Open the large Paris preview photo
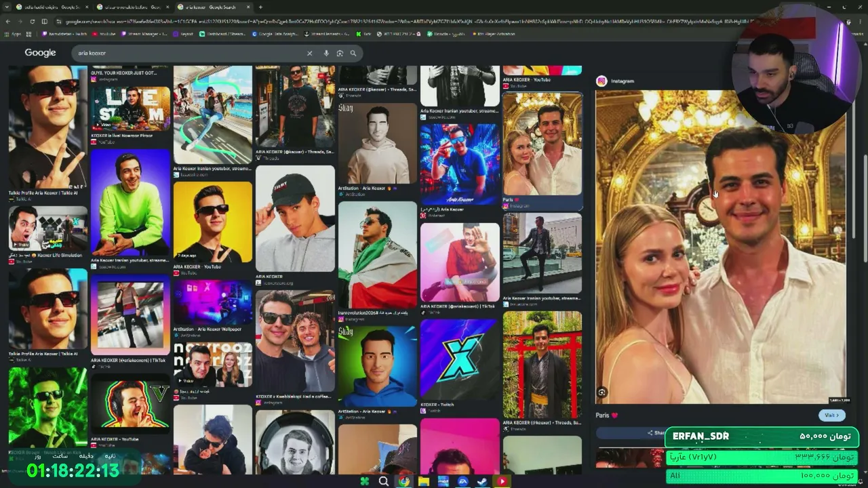The width and height of the screenshot is (868, 488). click(x=721, y=247)
